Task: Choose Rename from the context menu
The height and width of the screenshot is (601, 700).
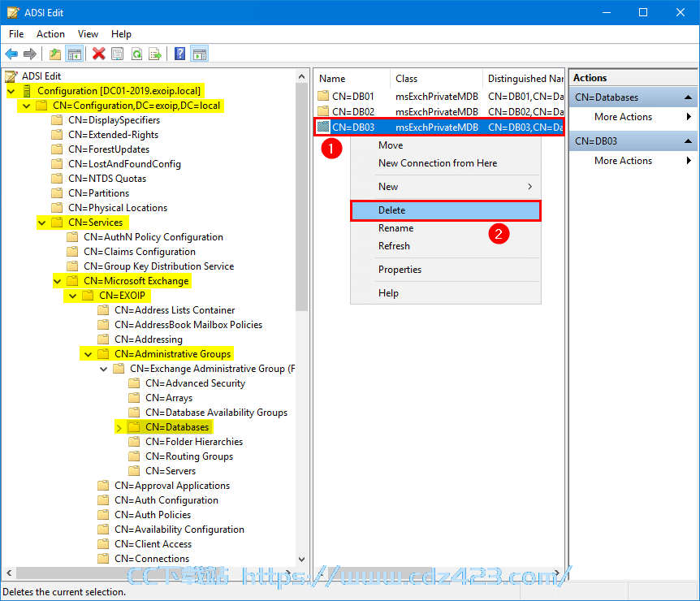Action: (446, 228)
